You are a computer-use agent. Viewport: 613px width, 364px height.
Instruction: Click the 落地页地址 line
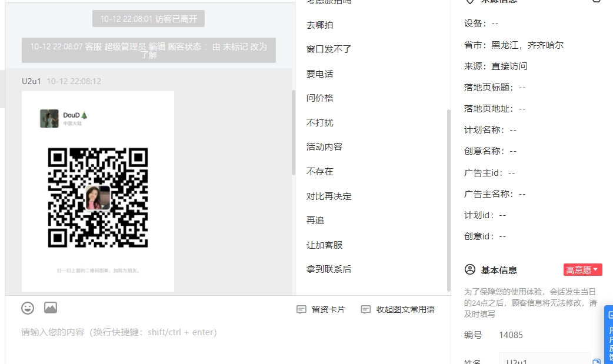coord(495,109)
